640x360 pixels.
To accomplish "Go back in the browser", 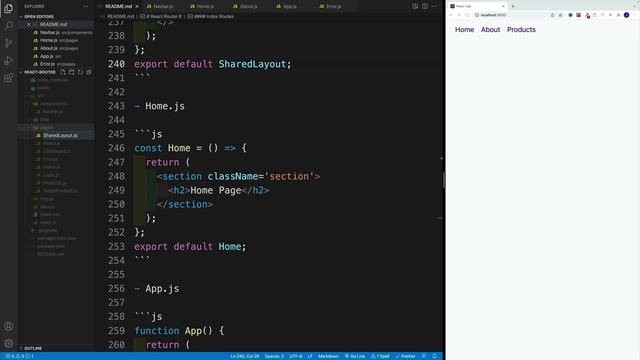I will [451, 15].
